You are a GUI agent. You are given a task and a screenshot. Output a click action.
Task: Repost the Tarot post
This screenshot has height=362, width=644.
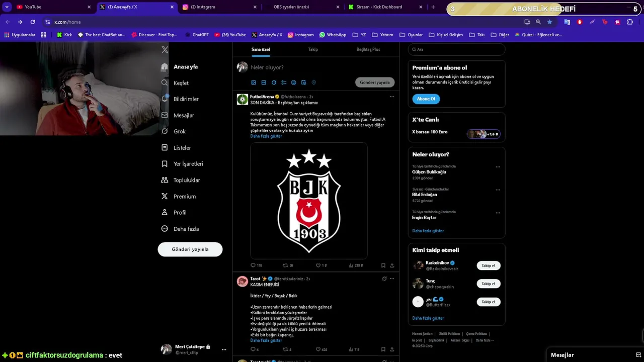pyautogui.click(x=287, y=349)
